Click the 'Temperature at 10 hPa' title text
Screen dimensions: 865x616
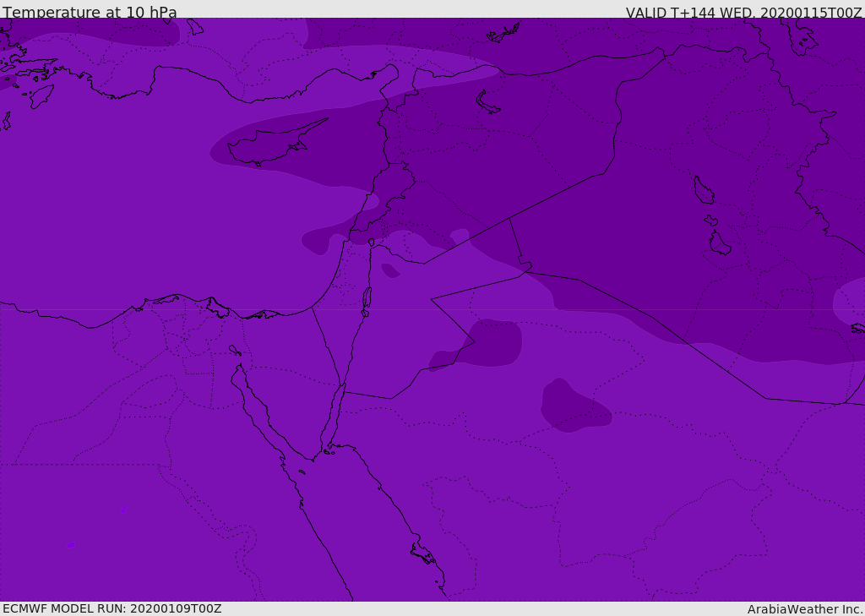pos(90,12)
